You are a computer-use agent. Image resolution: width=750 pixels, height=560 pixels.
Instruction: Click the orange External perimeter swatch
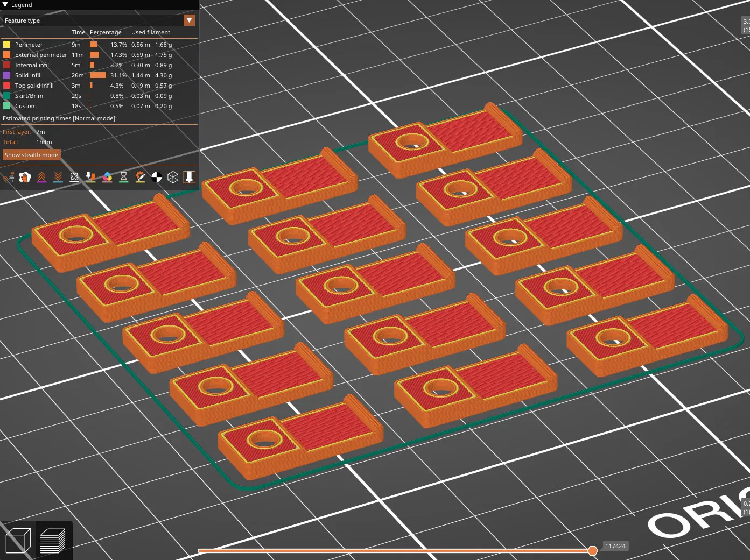point(6,55)
